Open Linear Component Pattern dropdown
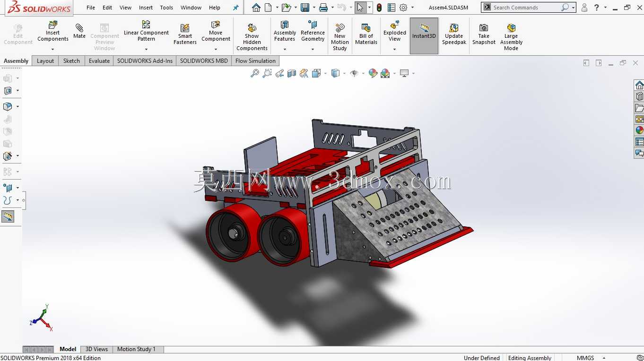 pyautogui.click(x=146, y=49)
